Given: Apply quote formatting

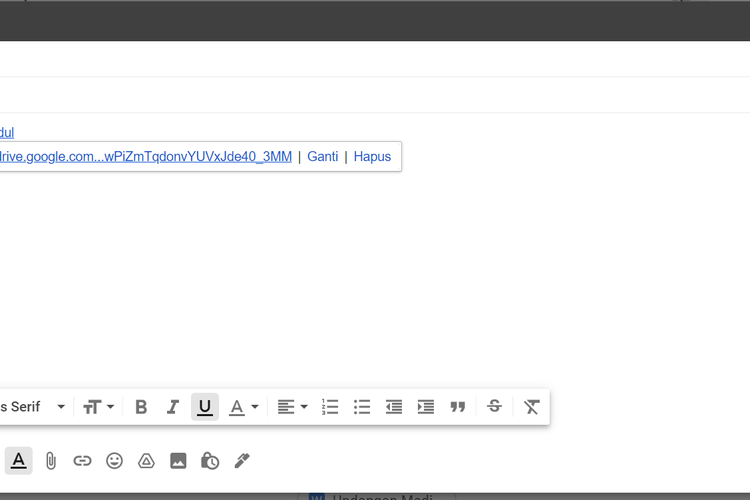Looking at the screenshot, I should click(x=458, y=407).
